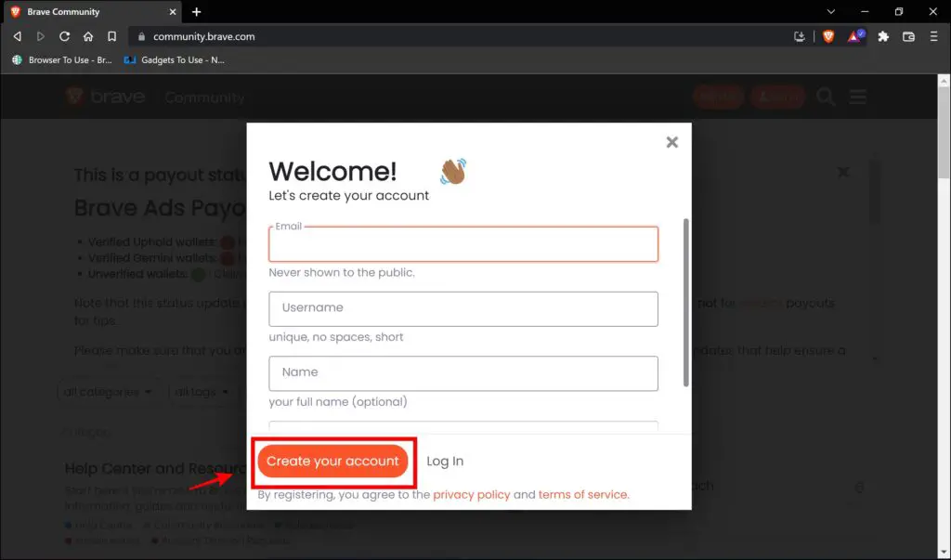Dismiss the payout status banner

point(843,173)
